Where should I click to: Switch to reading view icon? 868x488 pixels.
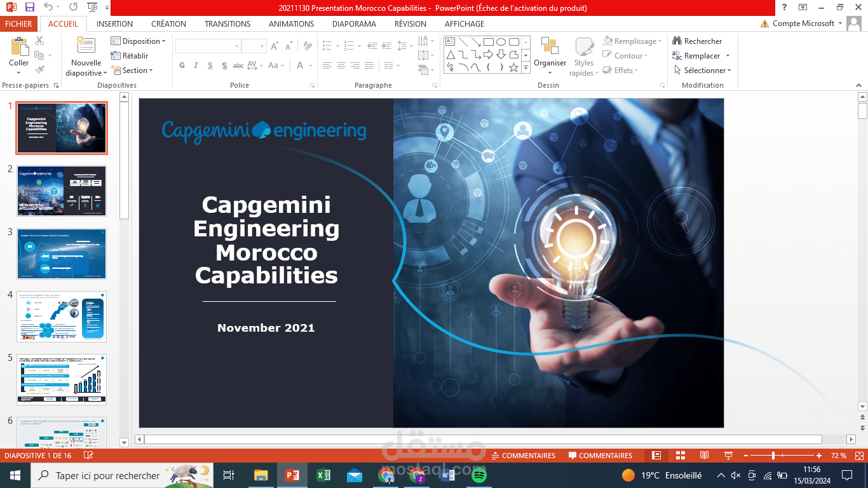click(x=705, y=456)
